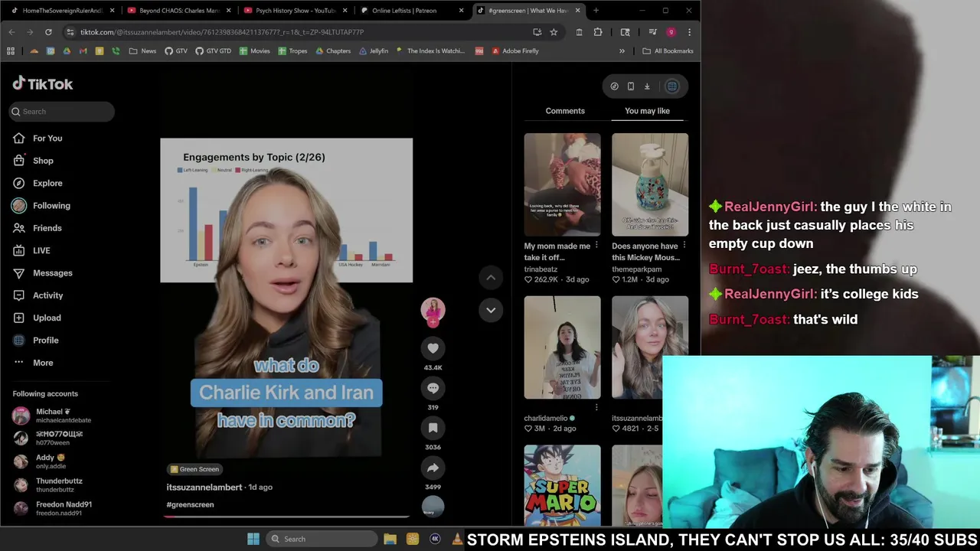Switch to the HomeTheSovereignRuler browser tab
The image size is (980, 551).
(x=62, y=11)
